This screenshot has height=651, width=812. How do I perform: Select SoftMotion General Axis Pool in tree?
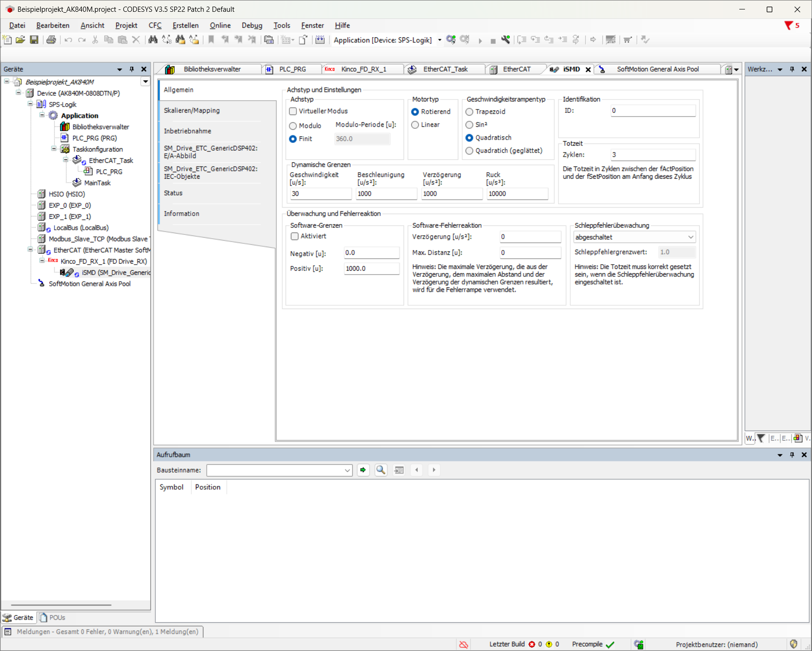pyautogui.click(x=90, y=284)
